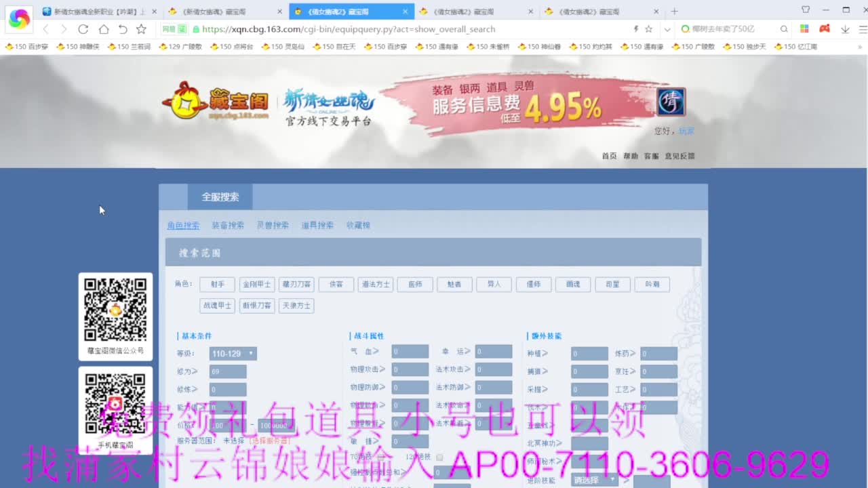
Task: Open the colorful grid apps icon
Action: 804,29
